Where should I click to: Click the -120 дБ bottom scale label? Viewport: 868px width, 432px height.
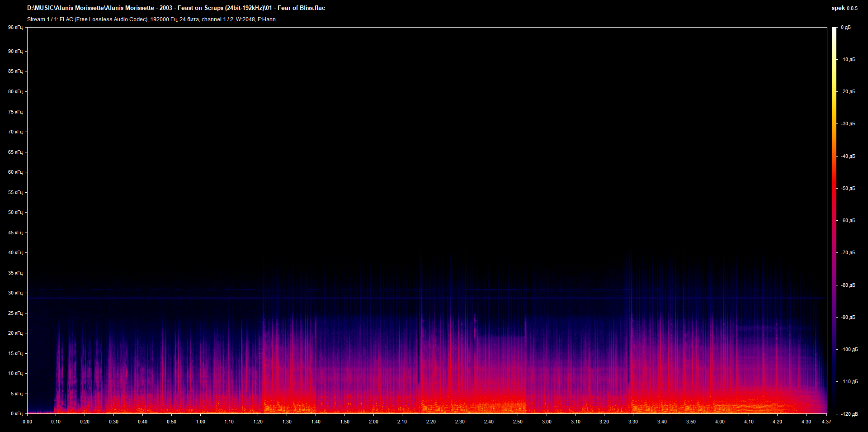(x=848, y=414)
